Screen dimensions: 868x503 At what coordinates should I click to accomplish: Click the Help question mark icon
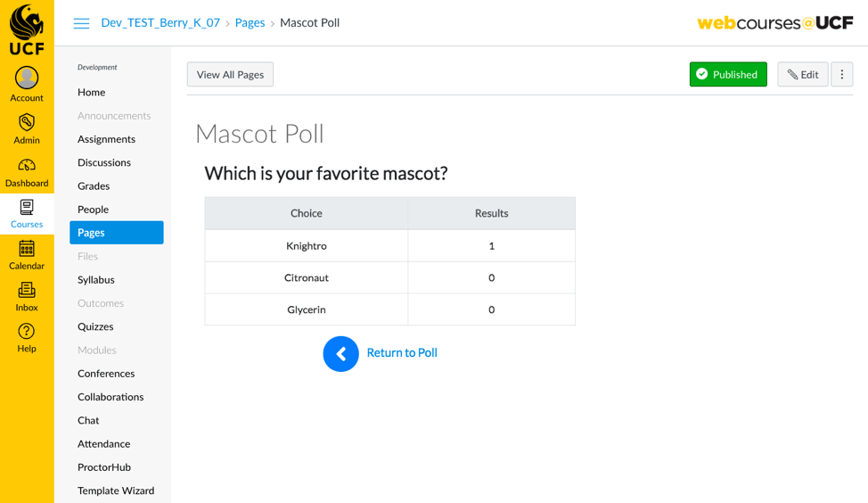(x=27, y=331)
